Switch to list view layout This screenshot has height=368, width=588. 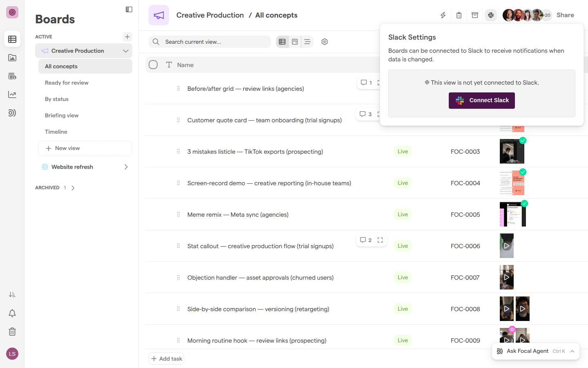pyautogui.click(x=307, y=42)
